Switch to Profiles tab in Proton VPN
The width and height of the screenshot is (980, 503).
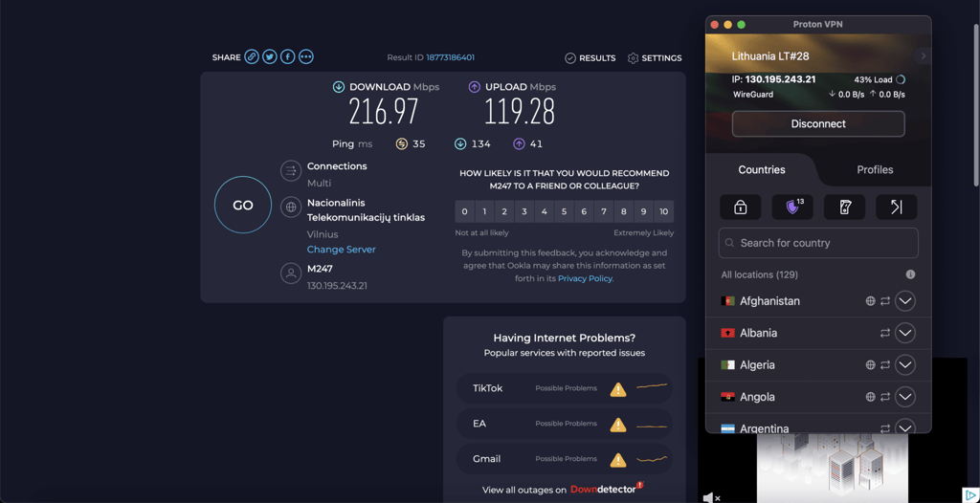tap(875, 170)
